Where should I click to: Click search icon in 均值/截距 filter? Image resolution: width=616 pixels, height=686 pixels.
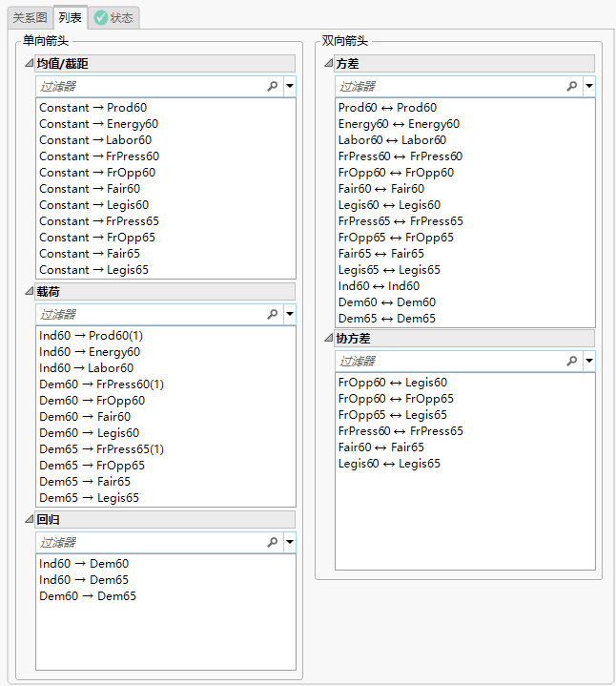click(273, 86)
